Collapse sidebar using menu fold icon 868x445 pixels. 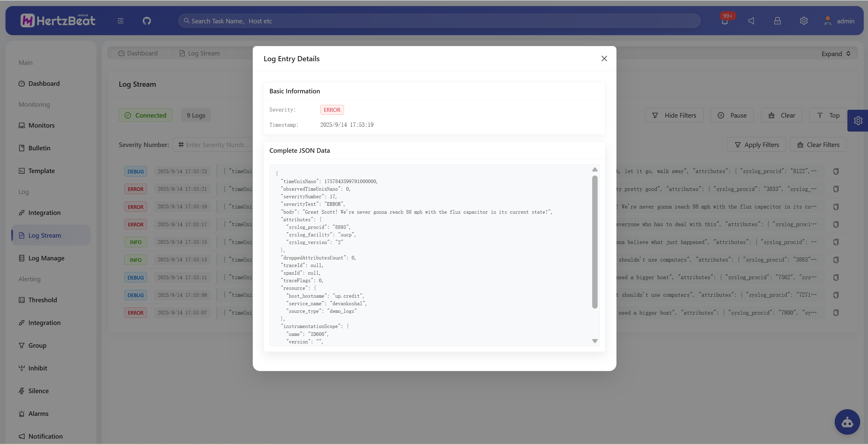pyautogui.click(x=120, y=21)
